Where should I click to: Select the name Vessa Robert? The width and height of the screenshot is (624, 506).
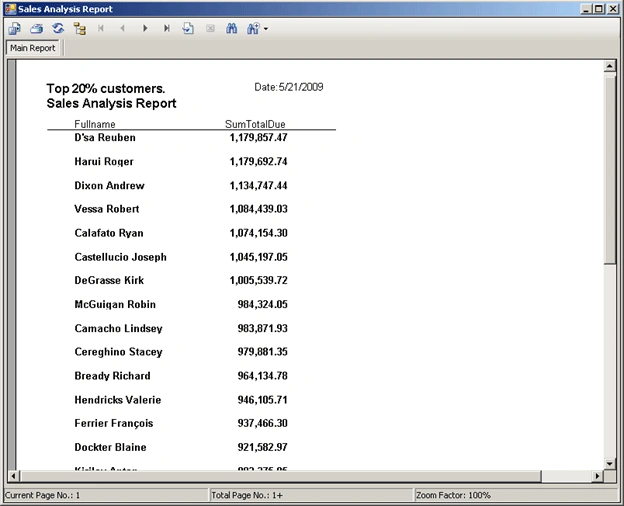107,209
